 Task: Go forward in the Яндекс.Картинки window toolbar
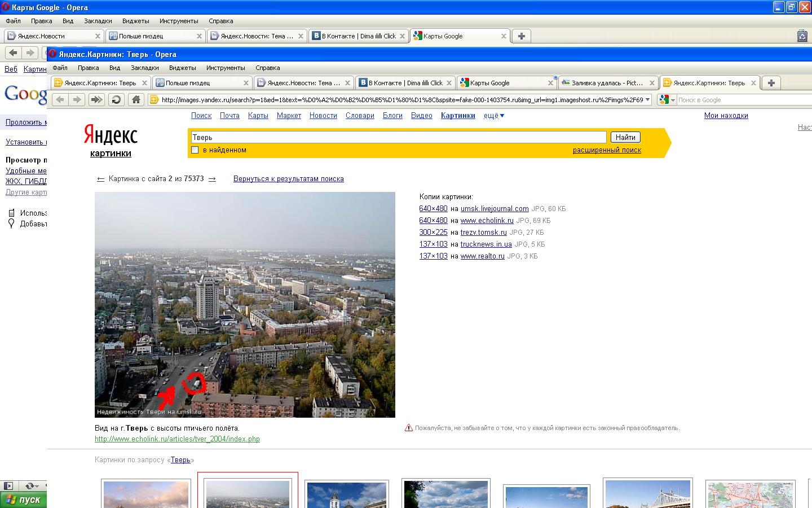click(77, 100)
